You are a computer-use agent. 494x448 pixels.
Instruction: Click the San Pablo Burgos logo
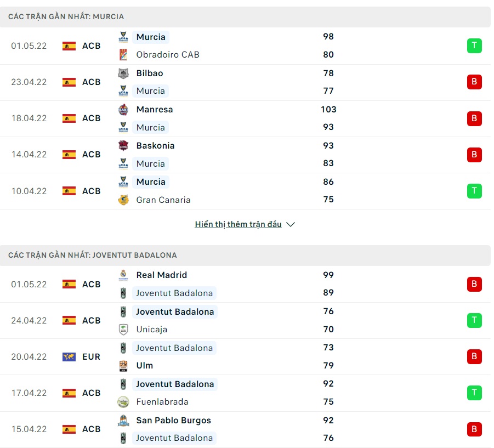click(x=123, y=421)
